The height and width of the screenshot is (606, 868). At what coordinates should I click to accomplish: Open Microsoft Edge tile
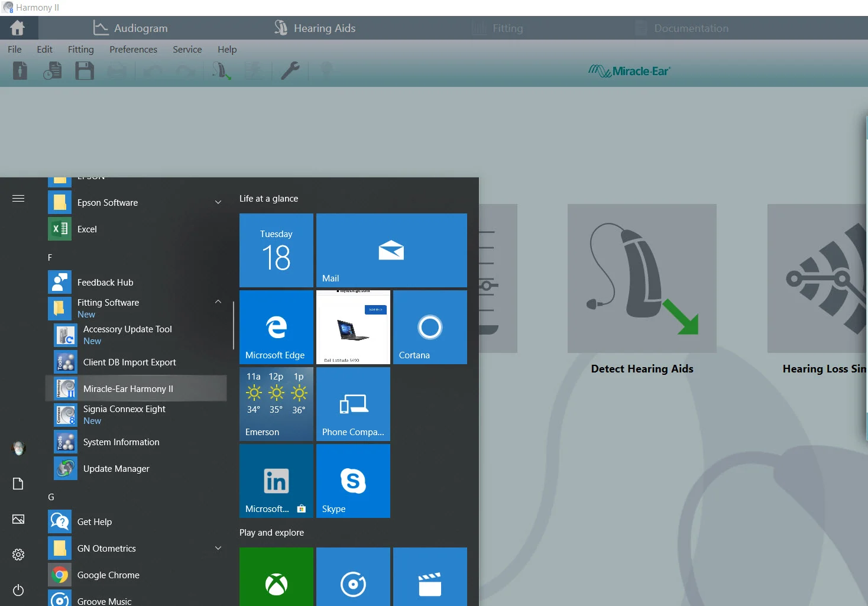[276, 327]
